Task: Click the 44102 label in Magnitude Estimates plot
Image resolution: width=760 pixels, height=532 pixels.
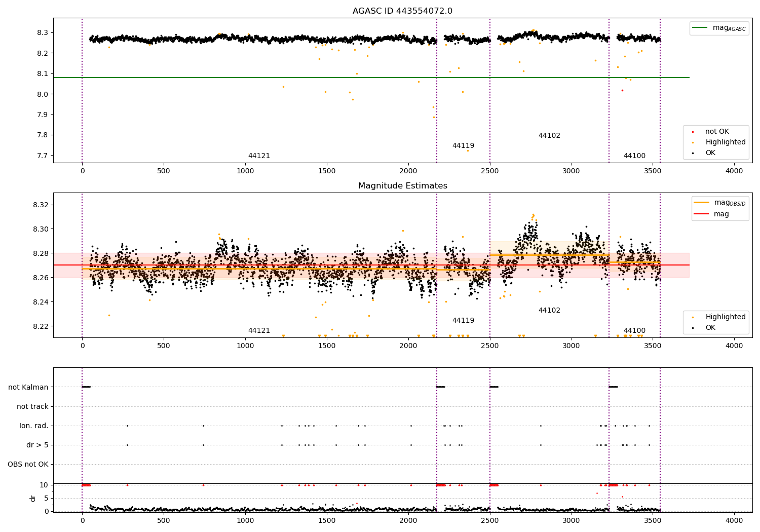Action: [x=549, y=311]
